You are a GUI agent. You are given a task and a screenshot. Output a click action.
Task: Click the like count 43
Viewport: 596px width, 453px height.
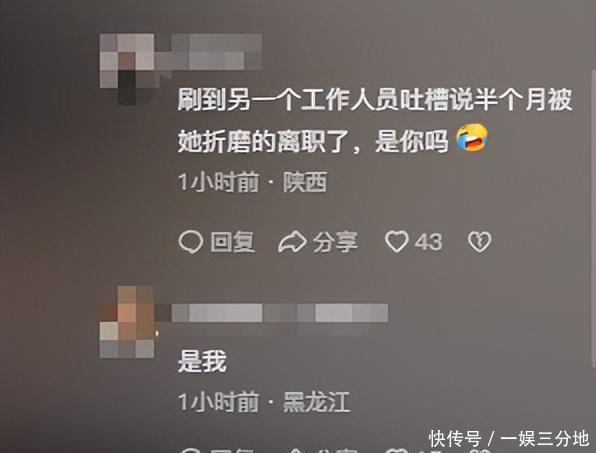point(428,242)
